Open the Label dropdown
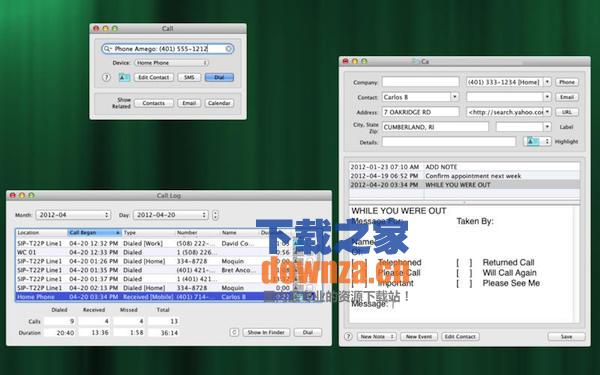Image resolution: width=600 pixels, height=375 pixels. click(547, 127)
